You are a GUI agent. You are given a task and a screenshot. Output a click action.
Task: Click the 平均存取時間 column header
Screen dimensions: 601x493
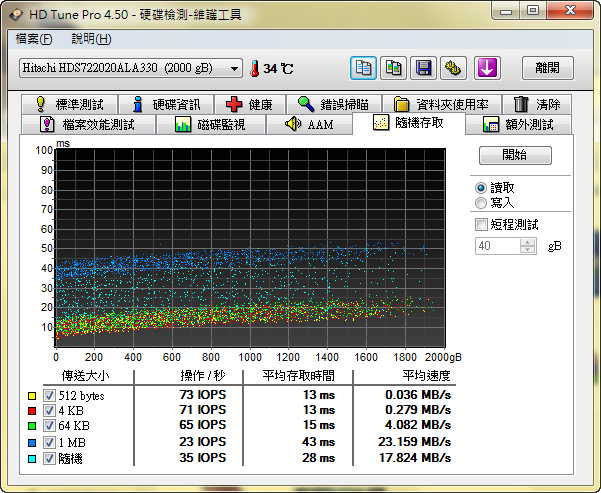tap(299, 375)
